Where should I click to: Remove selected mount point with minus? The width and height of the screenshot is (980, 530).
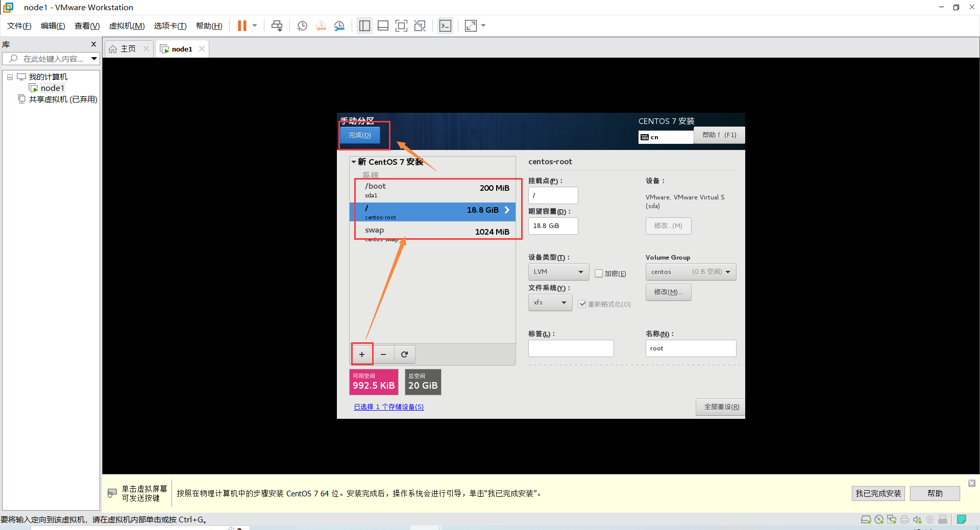point(383,355)
